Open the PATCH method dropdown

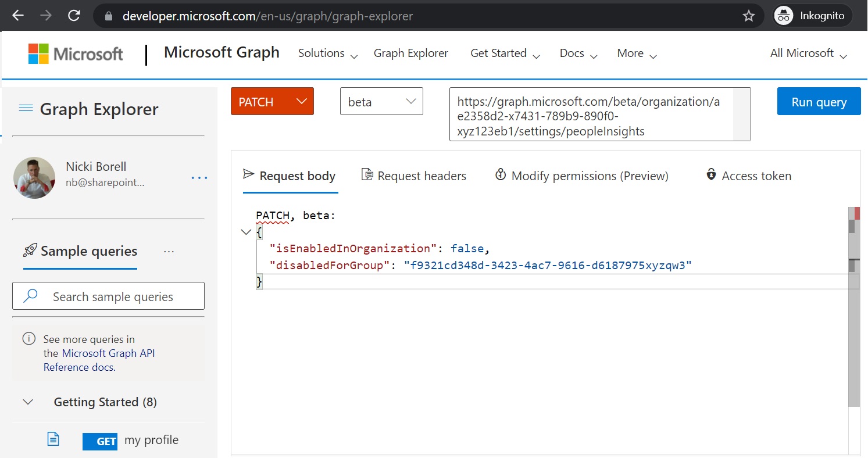[x=272, y=102]
